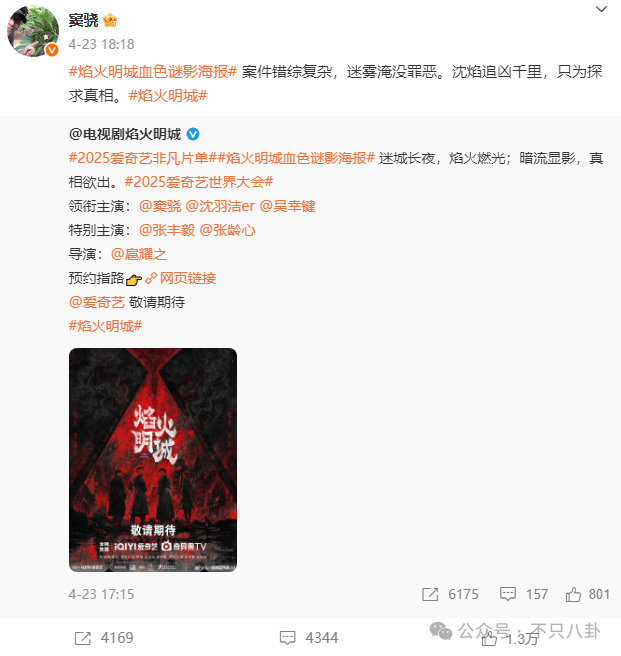Visit the @张丰毅 profile mention
Viewport: 621px width, 656px height.
pyautogui.click(x=167, y=230)
